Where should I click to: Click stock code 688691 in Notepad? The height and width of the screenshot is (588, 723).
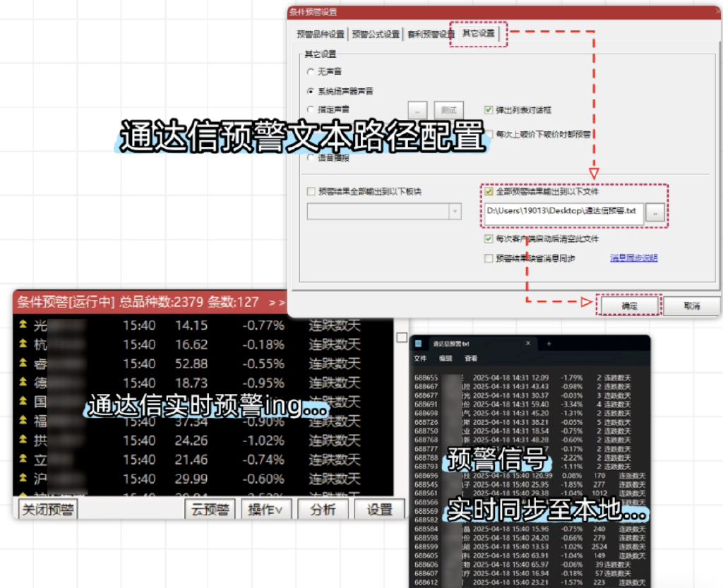coord(426,404)
